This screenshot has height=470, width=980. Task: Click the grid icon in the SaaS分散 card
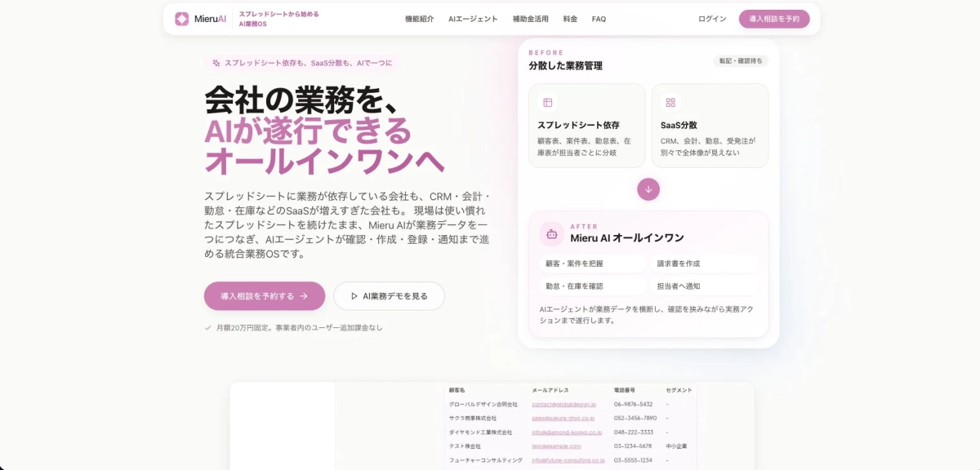coord(670,103)
